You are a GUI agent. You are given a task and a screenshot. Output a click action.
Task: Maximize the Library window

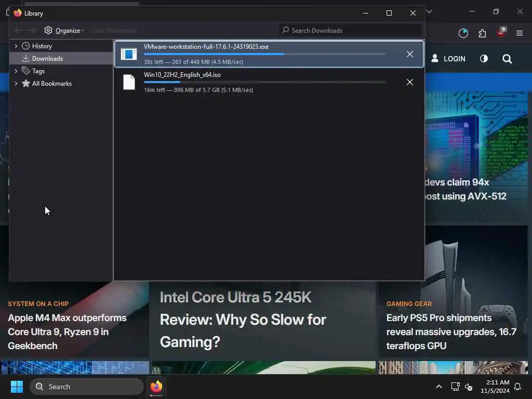click(x=389, y=13)
